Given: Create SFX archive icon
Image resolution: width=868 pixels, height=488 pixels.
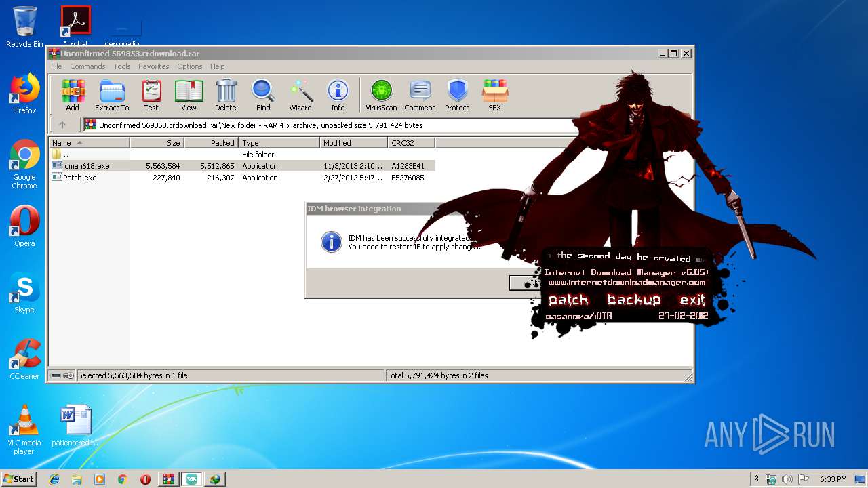Looking at the screenshot, I should [495, 96].
